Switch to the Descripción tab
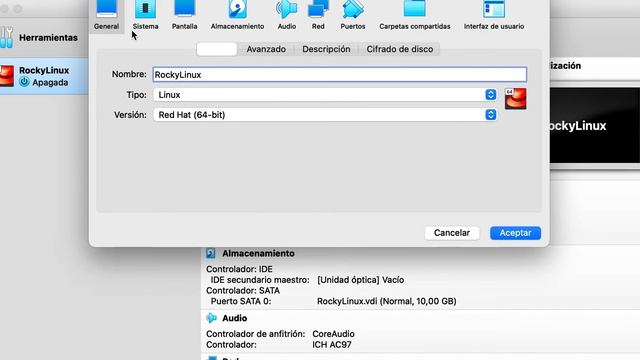Image resolution: width=640 pixels, height=360 pixels. (326, 49)
